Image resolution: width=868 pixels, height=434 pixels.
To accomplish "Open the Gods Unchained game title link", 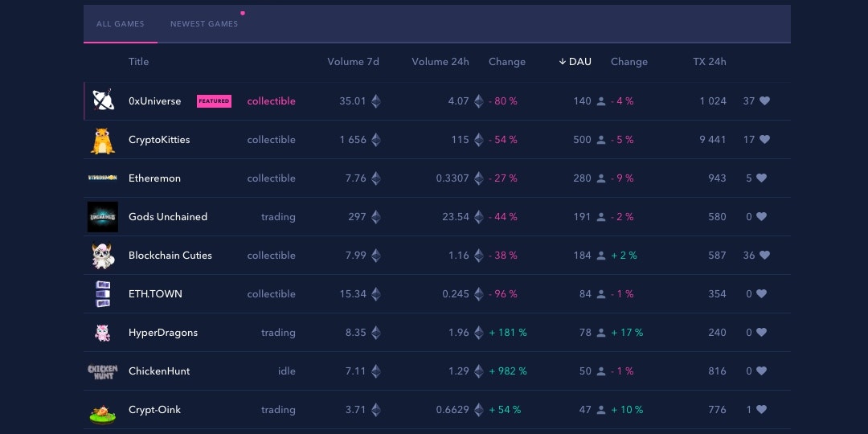I will point(168,217).
